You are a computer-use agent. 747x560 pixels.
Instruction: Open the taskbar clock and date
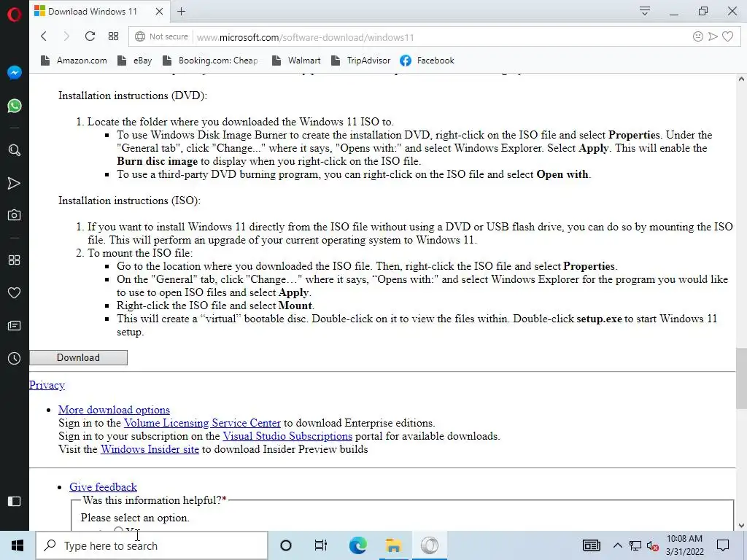[684, 545]
